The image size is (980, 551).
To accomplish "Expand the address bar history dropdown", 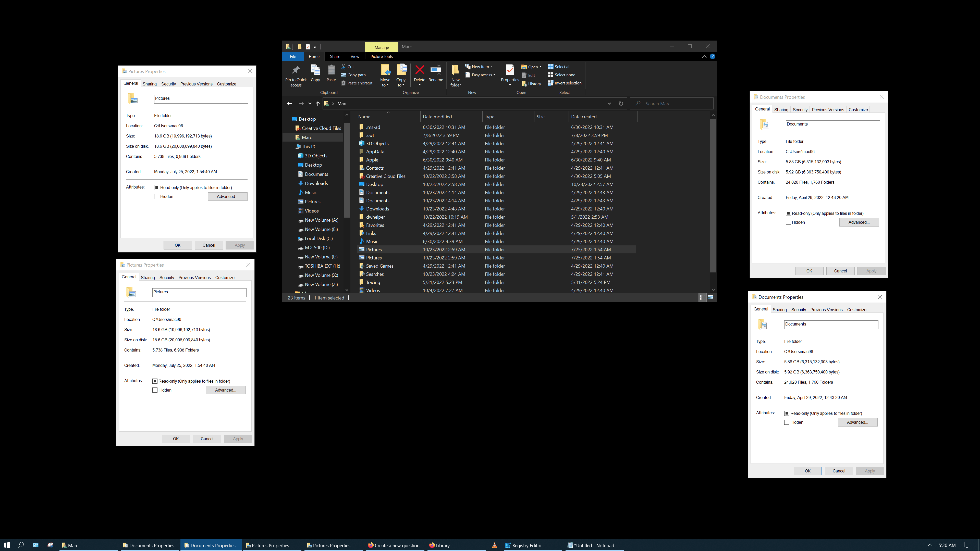I will (609, 103).
